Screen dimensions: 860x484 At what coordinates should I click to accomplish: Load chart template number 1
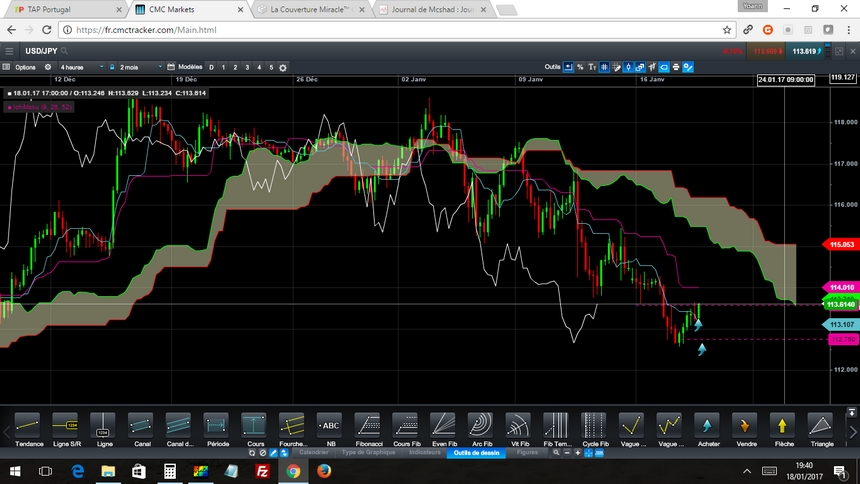(x=223, y=67)
